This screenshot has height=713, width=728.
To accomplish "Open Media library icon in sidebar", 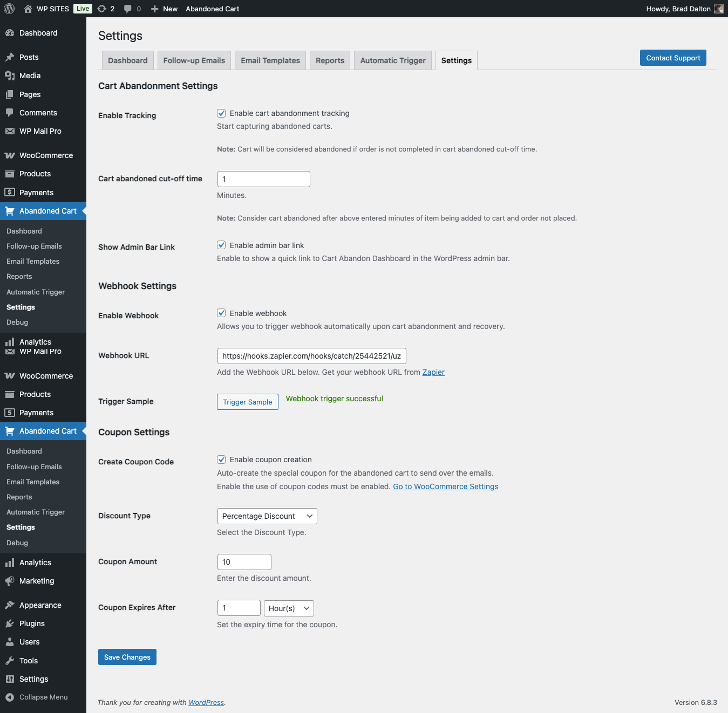I will click(x=10, y=76).
